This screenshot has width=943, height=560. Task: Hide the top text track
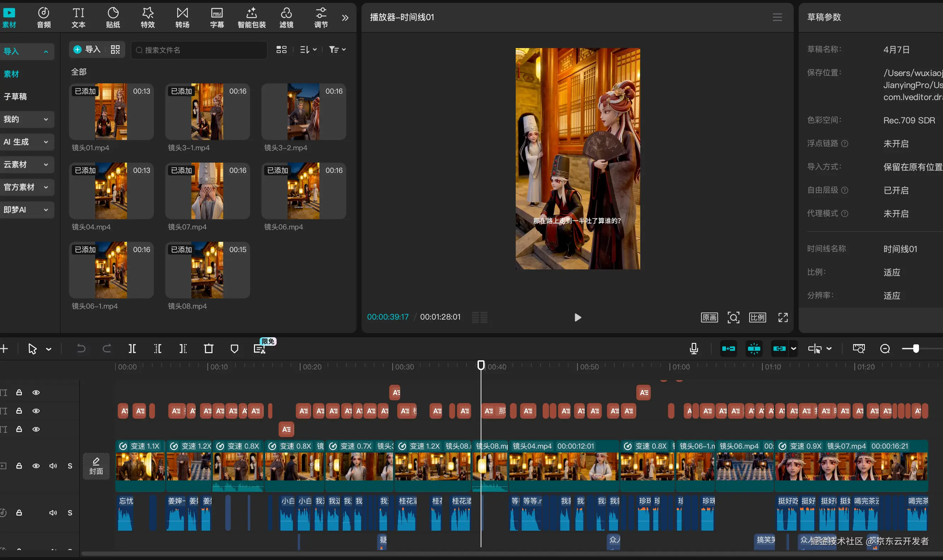[x=36, y=392]
